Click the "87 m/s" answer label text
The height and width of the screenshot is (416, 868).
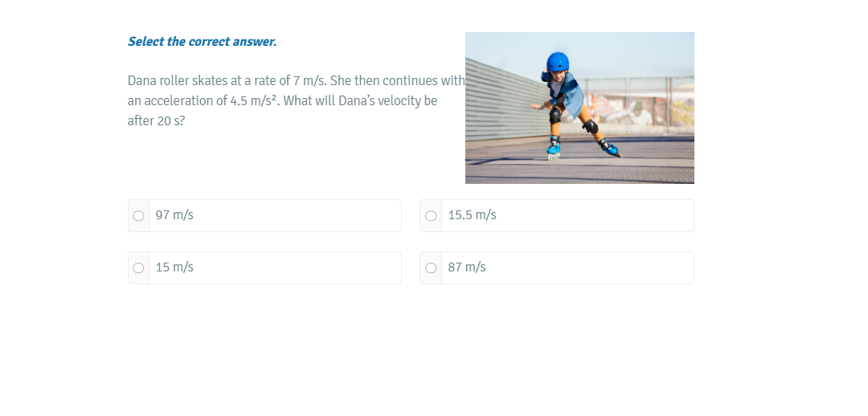coord(467,267)
